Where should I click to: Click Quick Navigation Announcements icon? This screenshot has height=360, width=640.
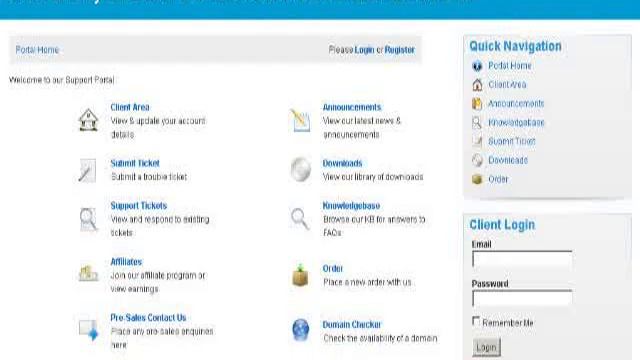[x=477, y=104]
